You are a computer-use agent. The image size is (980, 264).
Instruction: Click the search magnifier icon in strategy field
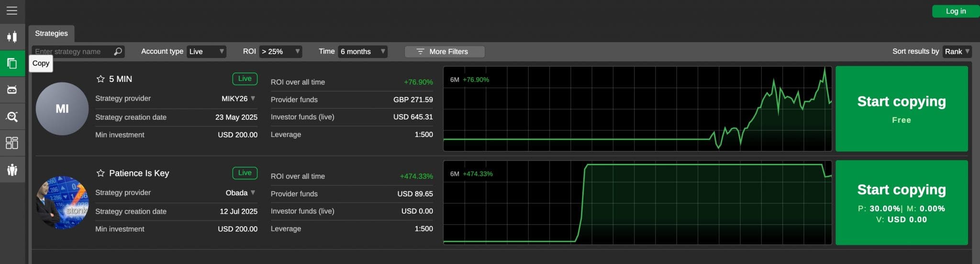pos(118,51)
